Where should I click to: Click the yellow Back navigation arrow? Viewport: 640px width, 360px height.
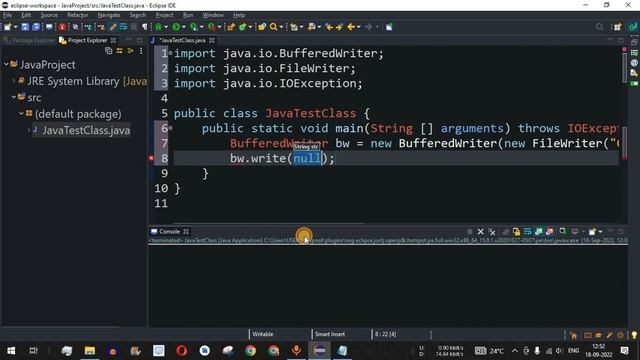(351, 27)
